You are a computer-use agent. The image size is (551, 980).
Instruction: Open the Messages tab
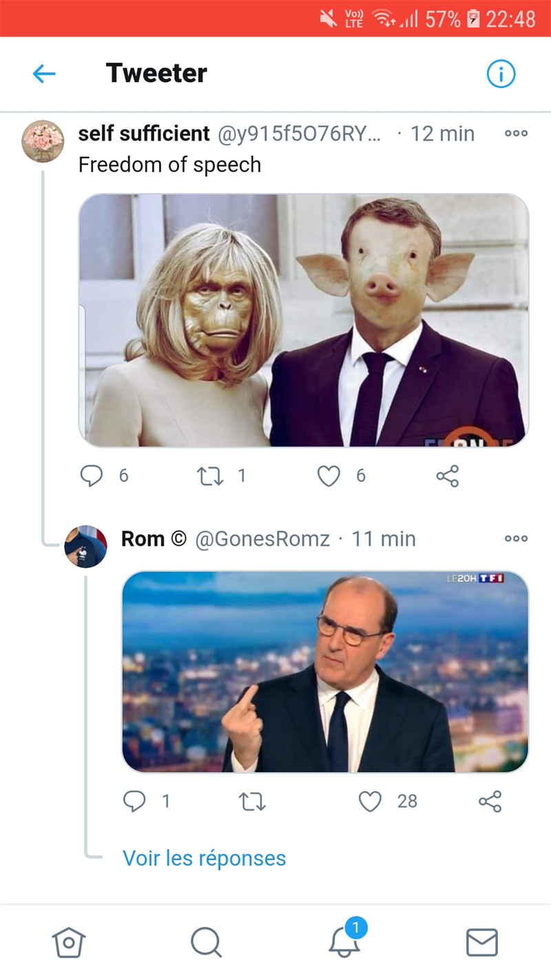click(481, 942)
